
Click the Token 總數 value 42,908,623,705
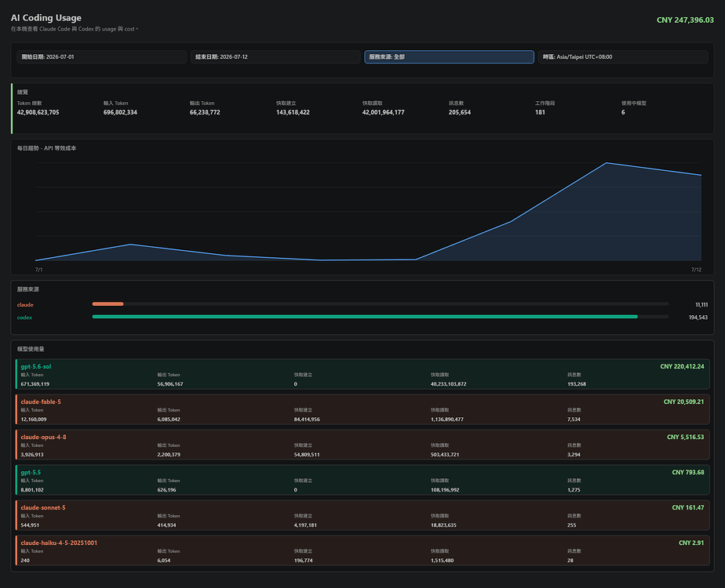[38, 112]
